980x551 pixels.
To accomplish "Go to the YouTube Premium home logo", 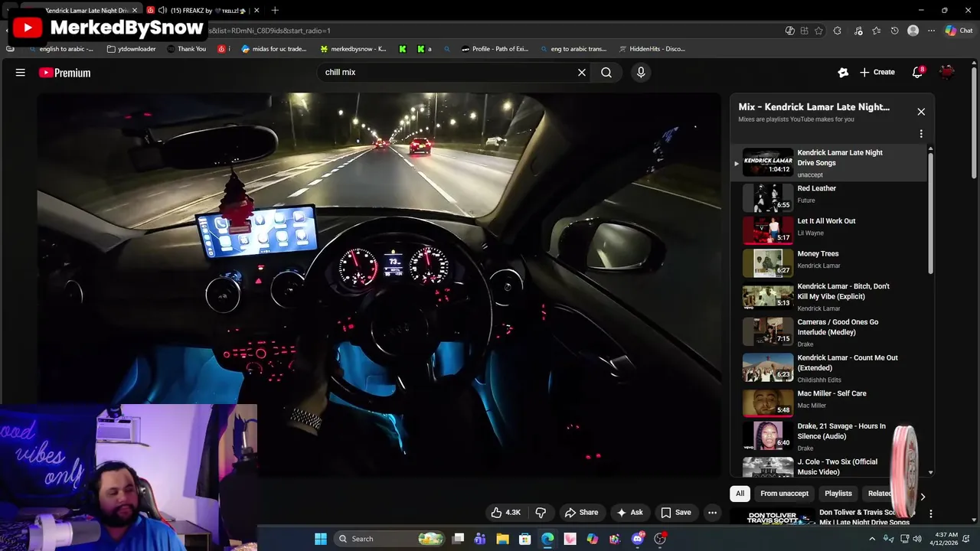I will click(65, 73).
